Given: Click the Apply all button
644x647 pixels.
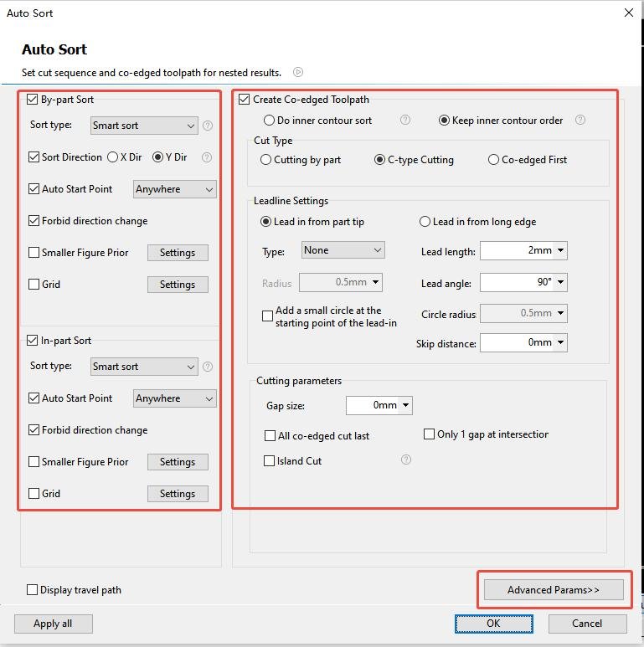Looking at the screenshot, I should (x=54, y=624).
